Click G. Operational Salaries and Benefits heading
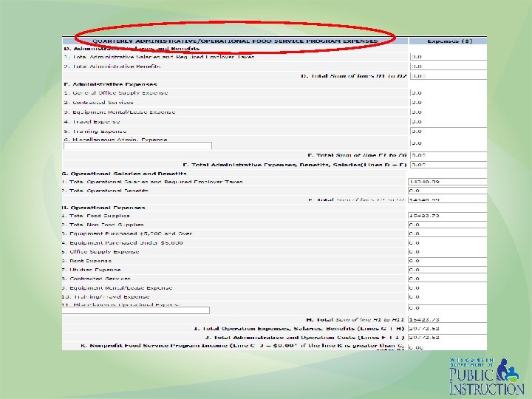This screenshot has width=532, height=399. tap(125, 174)
